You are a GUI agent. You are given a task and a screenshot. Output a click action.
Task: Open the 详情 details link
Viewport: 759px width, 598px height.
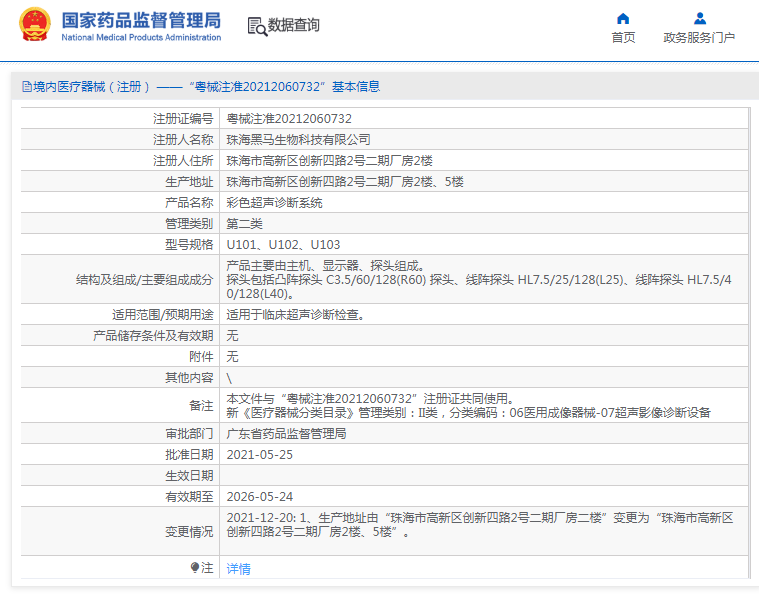238,568
